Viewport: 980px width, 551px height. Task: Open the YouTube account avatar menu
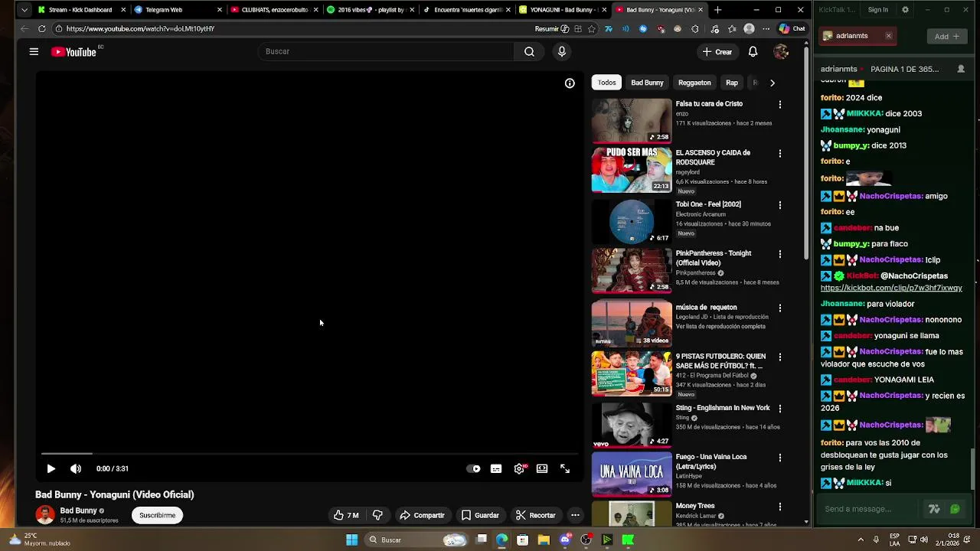pyautogui.click(x=781, y=52)
